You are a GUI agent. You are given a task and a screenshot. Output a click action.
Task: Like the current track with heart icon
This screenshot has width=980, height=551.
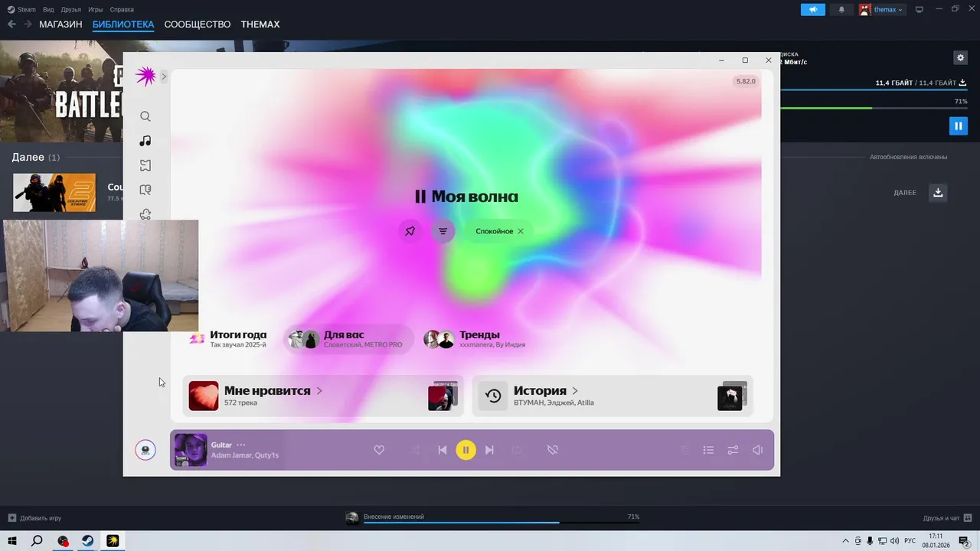click(x=379, y=450)
